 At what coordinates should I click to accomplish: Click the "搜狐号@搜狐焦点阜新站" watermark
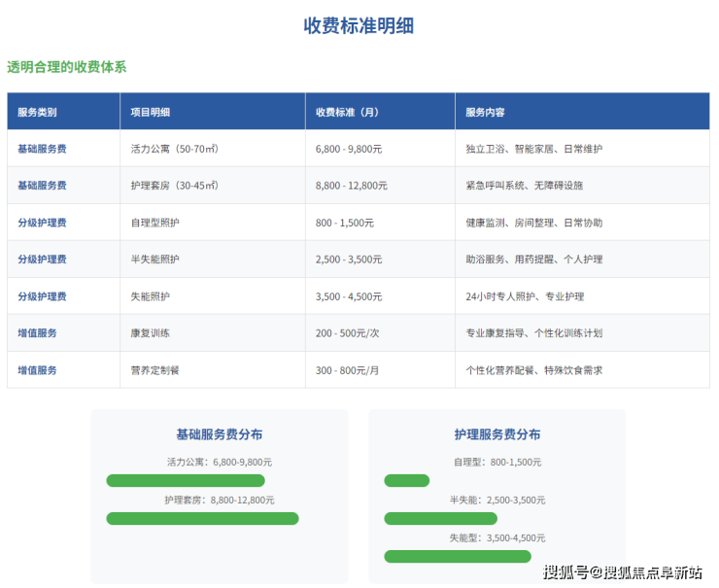click(x=622, y=571)
